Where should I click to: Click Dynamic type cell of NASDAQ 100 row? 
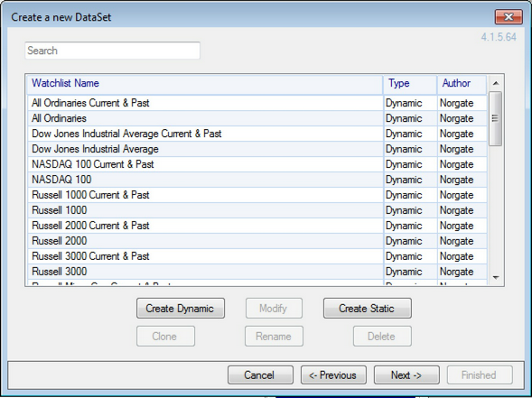coord(410,180)
